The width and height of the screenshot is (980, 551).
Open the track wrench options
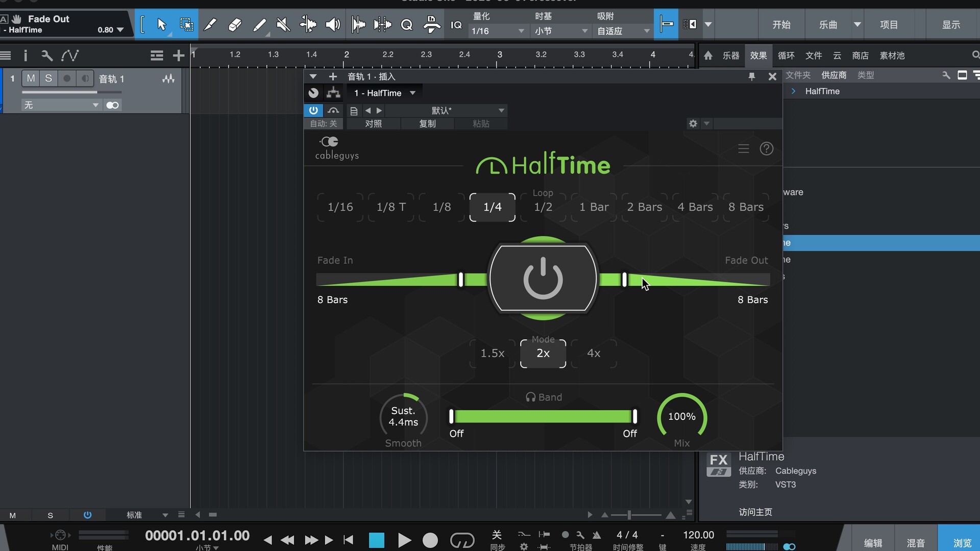[x=47, y=55]
